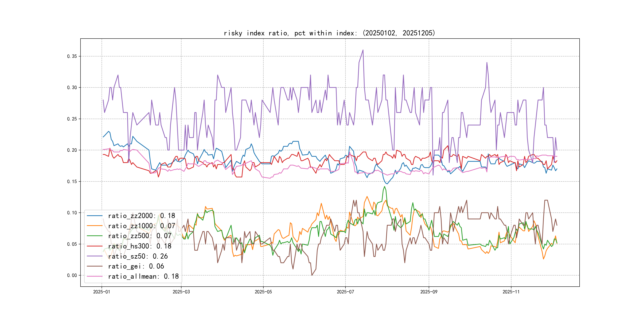This screenshot has height=322, width=644.
Task: Click the 0.00 y-axis tick label
Action: (x=72, y=275)
